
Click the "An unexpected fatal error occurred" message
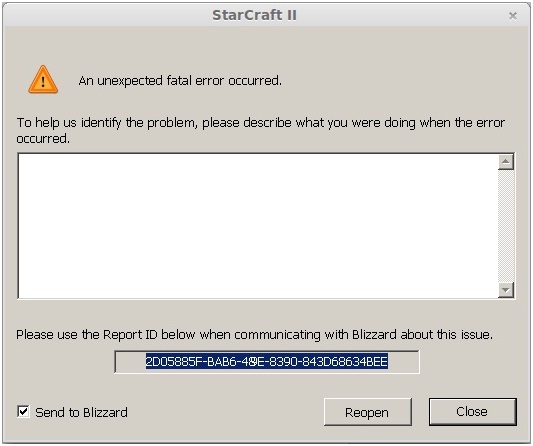coord(180,81)
